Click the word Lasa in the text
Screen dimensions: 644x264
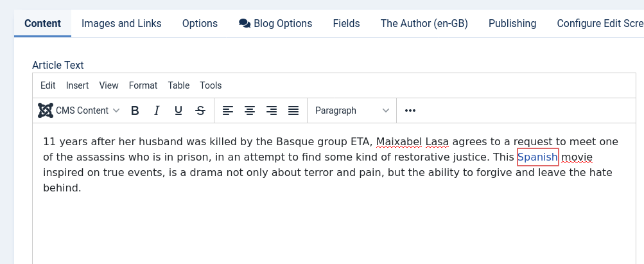(x=437, y=142)
